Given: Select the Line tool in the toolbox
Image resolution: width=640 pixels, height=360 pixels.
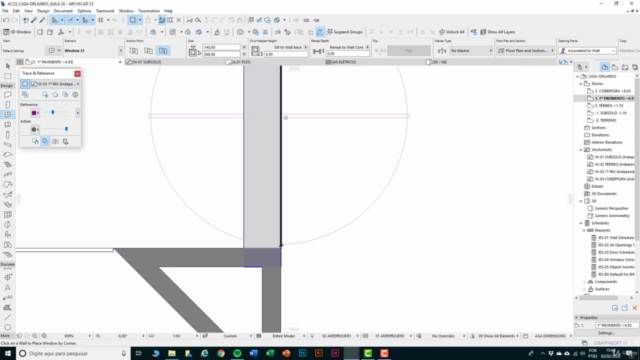Looking at the screenshot, I should 7,317.
